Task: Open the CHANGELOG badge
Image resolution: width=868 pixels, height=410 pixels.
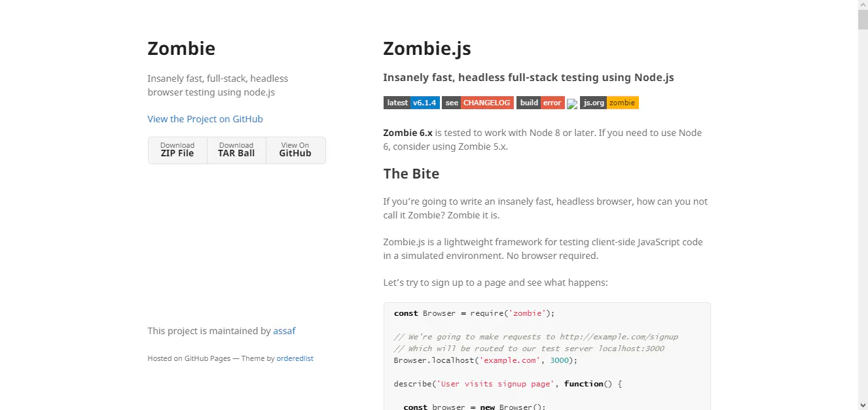Action: pyautogui.click(x=477, y=103)
